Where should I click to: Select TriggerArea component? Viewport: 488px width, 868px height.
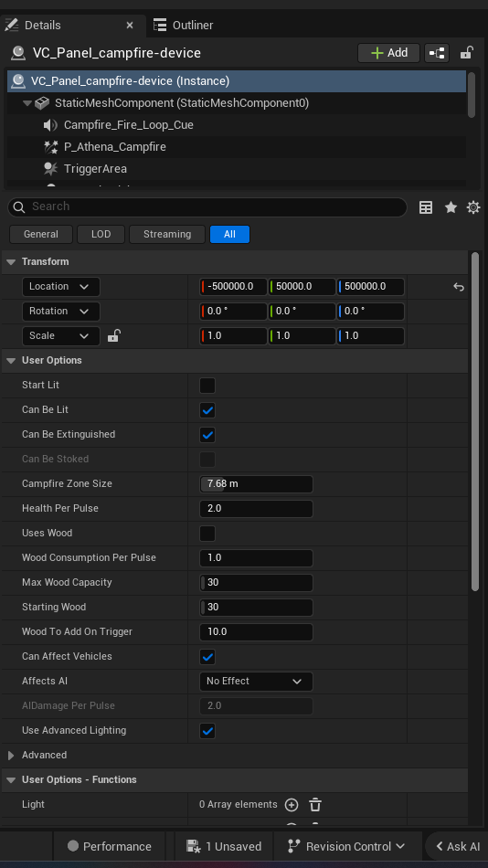tap(95, 169)
